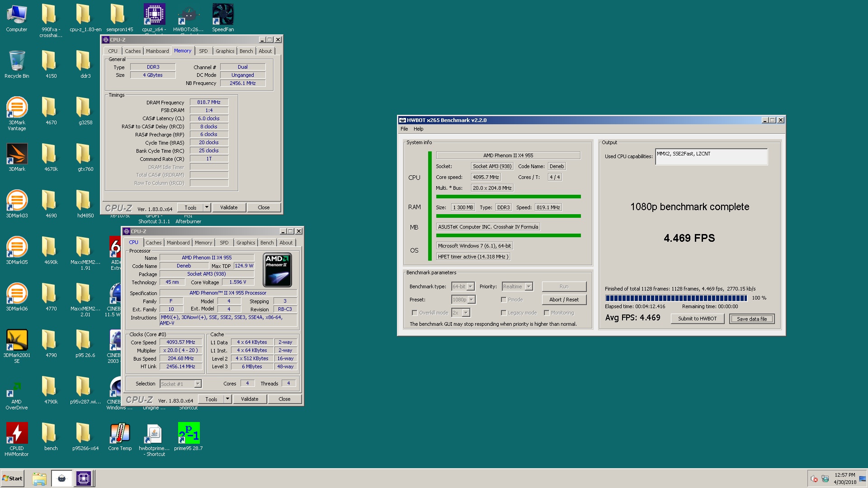
Task: Open the File menu in HWBOT x265
Action: pos(404,129)
